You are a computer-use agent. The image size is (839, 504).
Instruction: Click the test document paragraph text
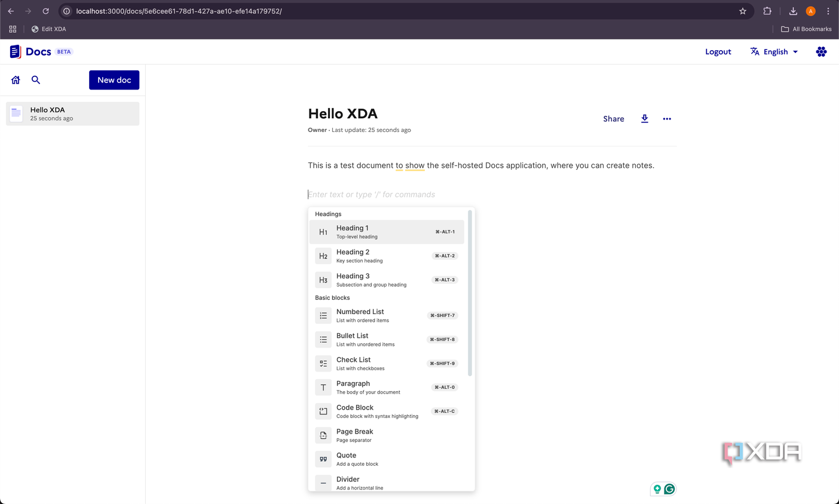click(x=481, y=165)
